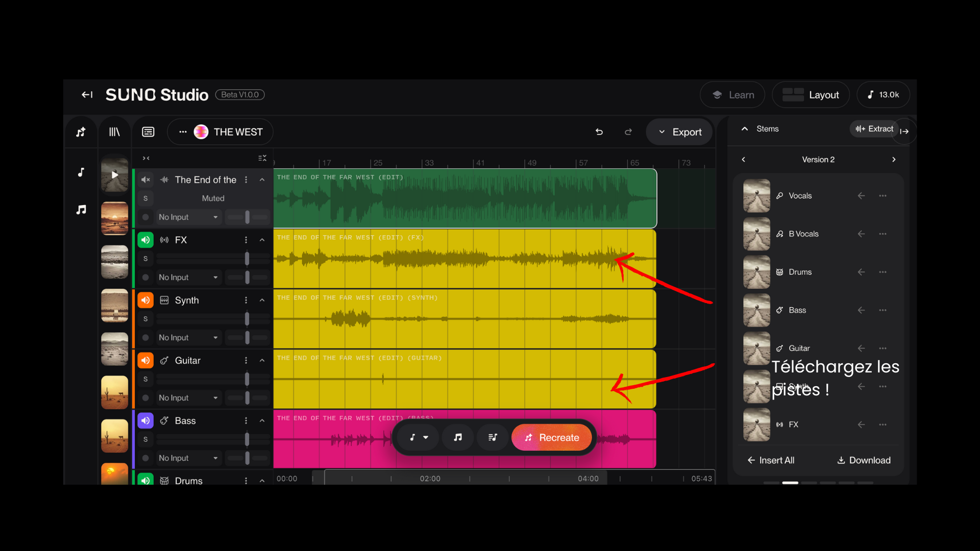Click the back arrow beside SUNO Studio
The height and width of the screenshot is (551, 980).
87,95
